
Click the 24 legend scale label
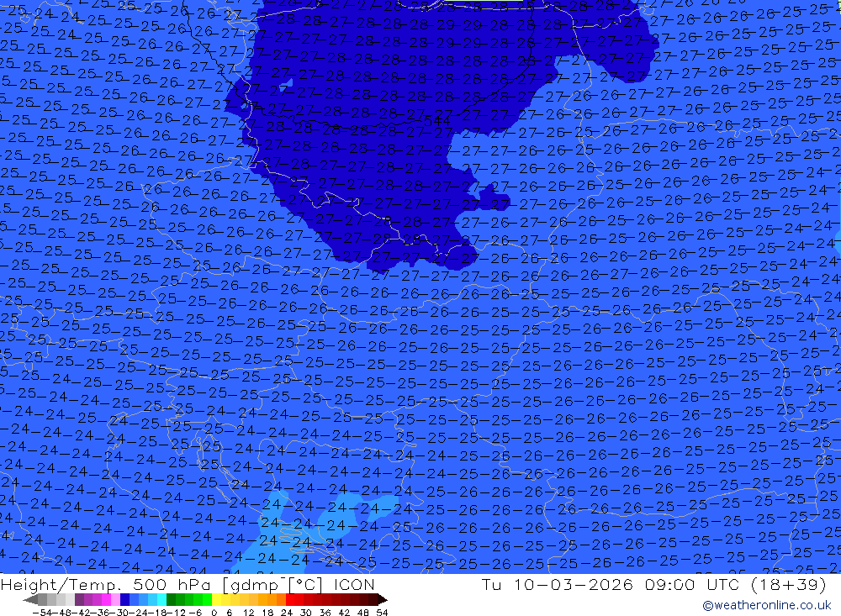[x=287, y=613]
